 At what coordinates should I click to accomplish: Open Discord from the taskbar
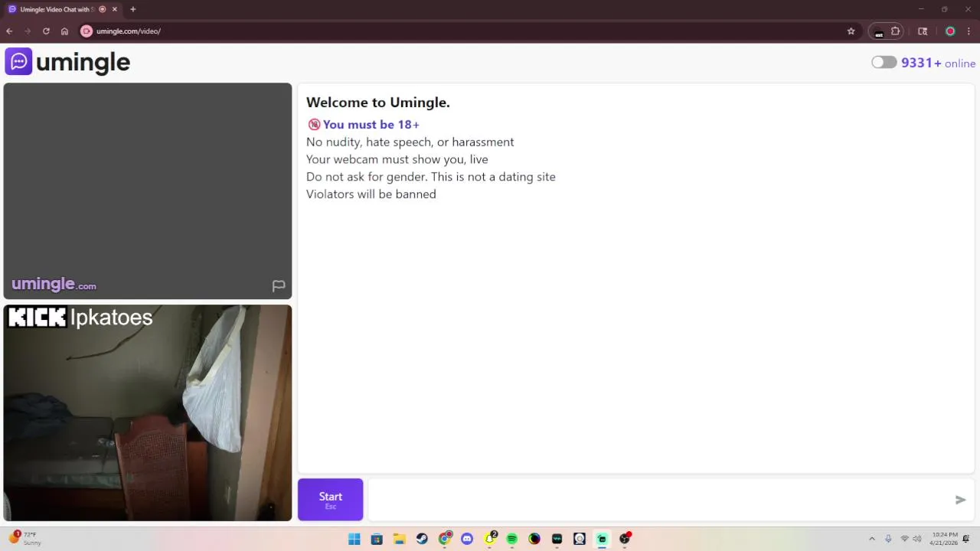click(467, 539)
